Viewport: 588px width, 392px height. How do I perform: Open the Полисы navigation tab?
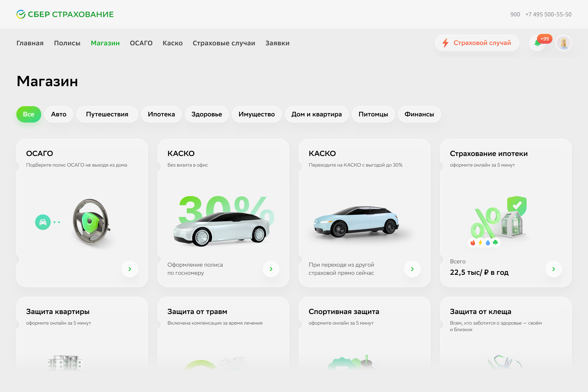(67, 43)
